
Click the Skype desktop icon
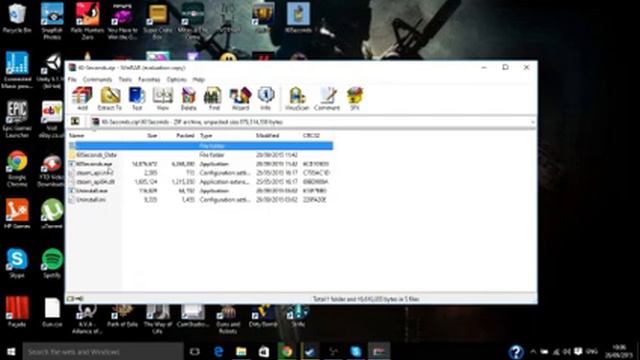tap(17, 263)
